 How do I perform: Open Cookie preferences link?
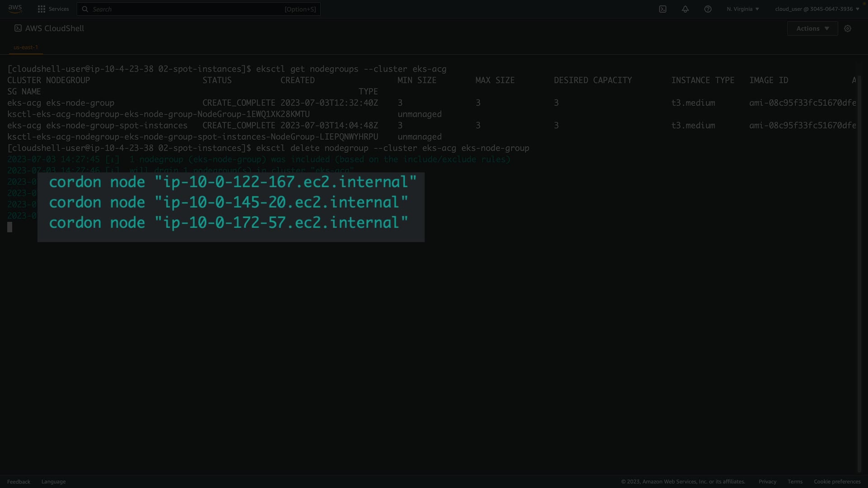tap(837, 482)
